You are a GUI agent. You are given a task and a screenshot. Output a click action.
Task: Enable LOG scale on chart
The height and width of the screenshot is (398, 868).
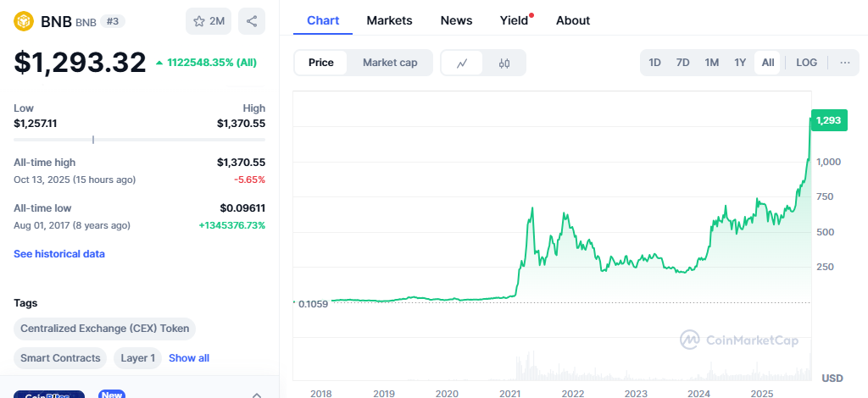point(806,63)
